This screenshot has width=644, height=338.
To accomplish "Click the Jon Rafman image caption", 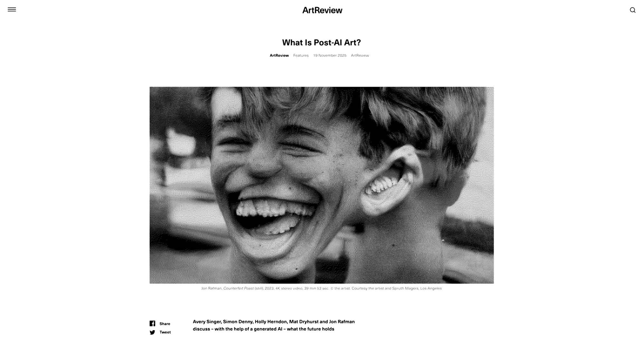I will pos(321,288).
